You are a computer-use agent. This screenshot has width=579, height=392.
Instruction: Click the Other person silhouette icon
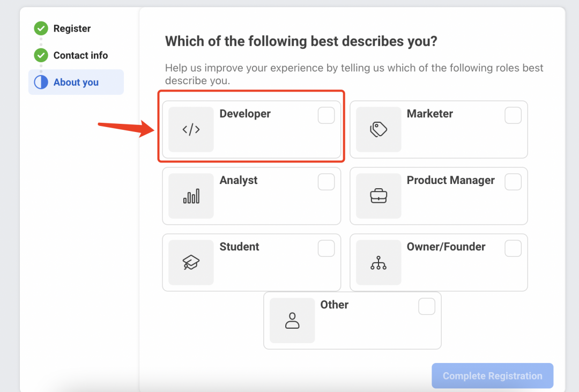coord(292,320)
